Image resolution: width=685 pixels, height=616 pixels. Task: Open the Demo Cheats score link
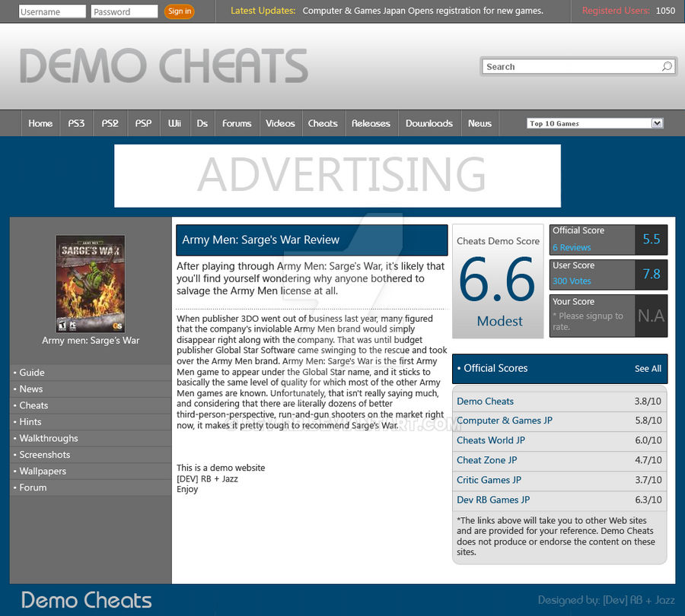click(485, 402)
